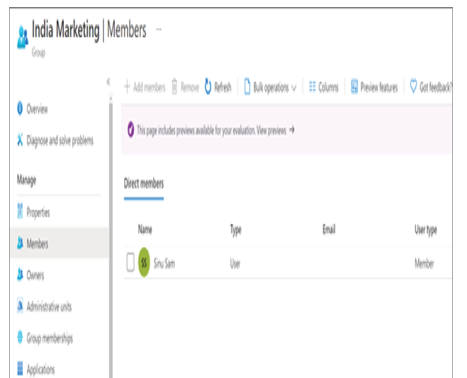Click the Add members button label
The width and height of the screenshot is (467, 378).
[x=149, y=87]
